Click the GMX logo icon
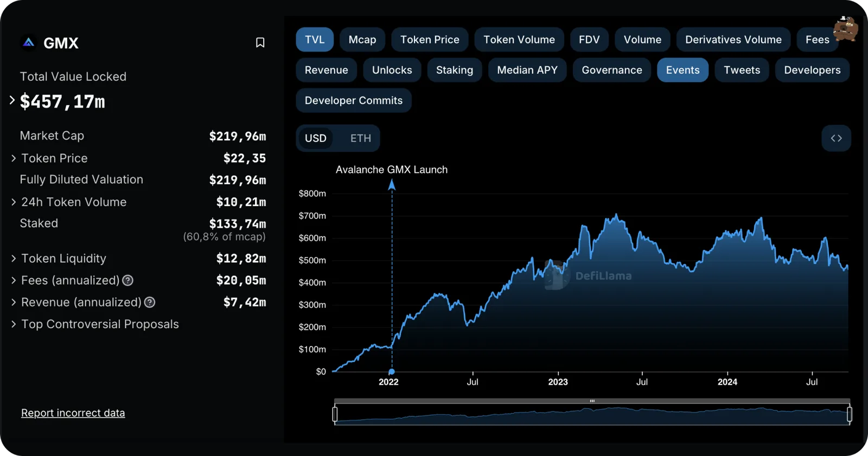This screenshot has width=868, height=456. point(29,42)
